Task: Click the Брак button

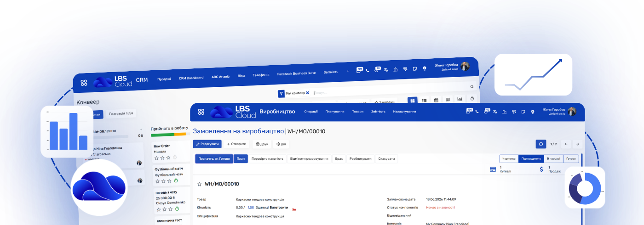Action: pyautogui.click(x=339, y=159)
